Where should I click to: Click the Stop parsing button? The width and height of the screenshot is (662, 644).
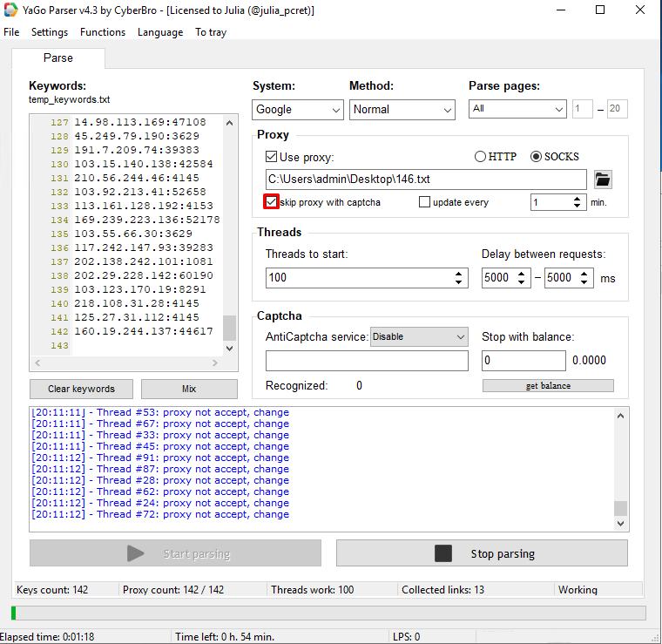click(x=482, y=553)
